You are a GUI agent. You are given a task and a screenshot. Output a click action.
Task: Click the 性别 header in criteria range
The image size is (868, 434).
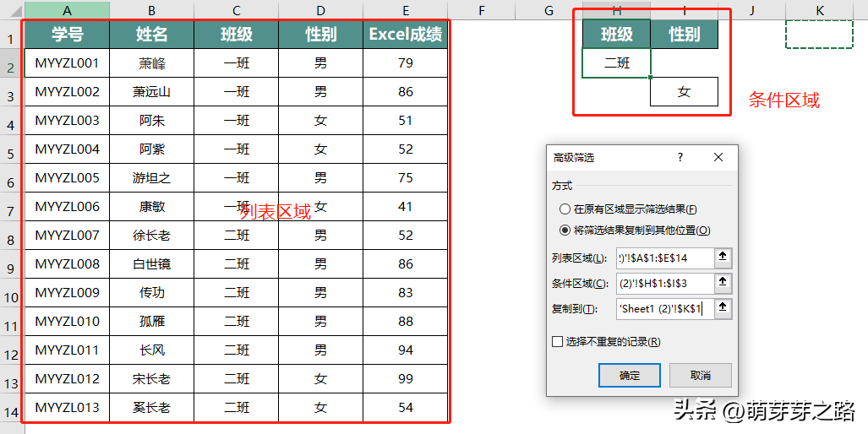click(685, 35)
